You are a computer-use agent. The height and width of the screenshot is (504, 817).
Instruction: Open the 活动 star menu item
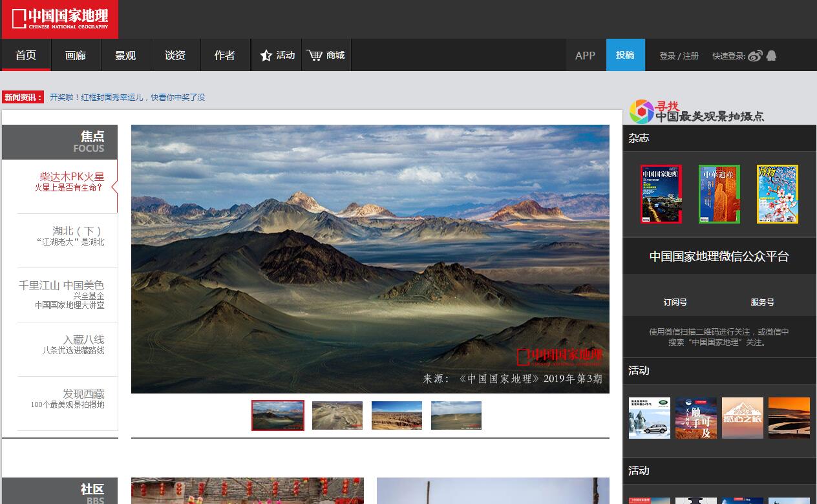pos(277,56)
